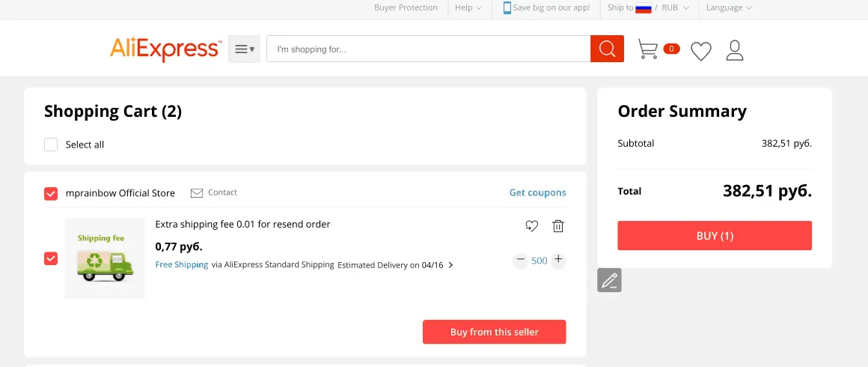Click the BUY (1) button
Viewport: 868px width, 367px height.
(715, 236)
